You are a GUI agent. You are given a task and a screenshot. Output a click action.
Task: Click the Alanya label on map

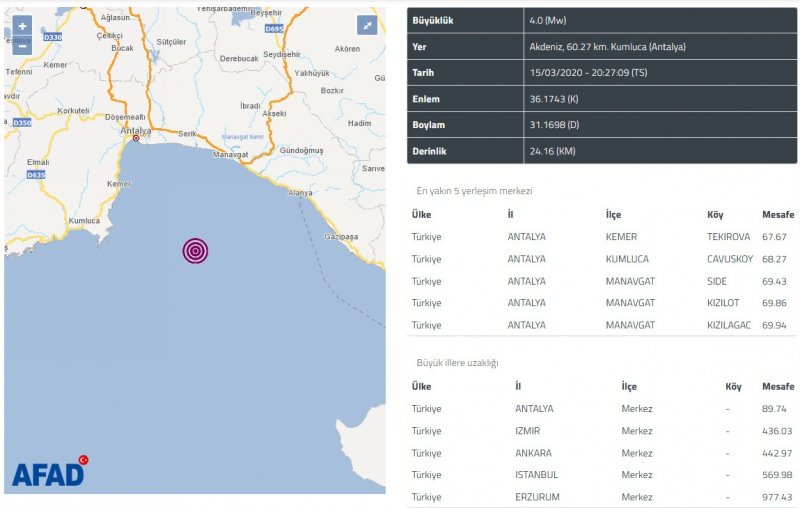[x=300, y=192]
